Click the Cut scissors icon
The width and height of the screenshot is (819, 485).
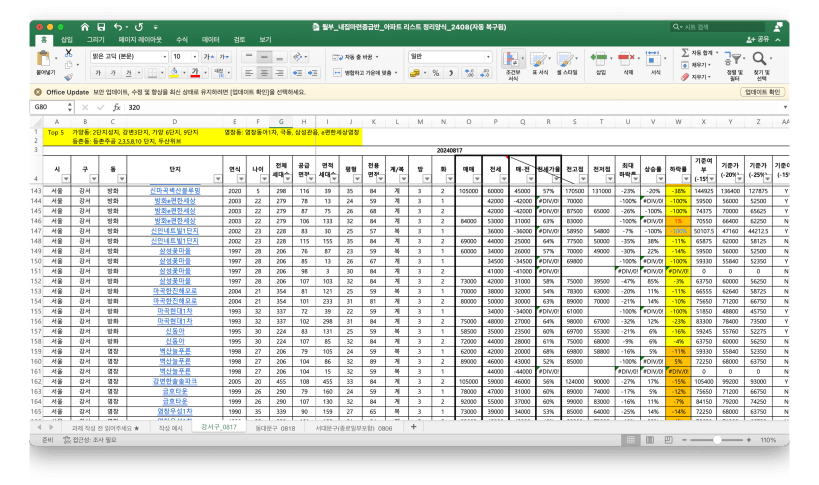tap(68, 53)
